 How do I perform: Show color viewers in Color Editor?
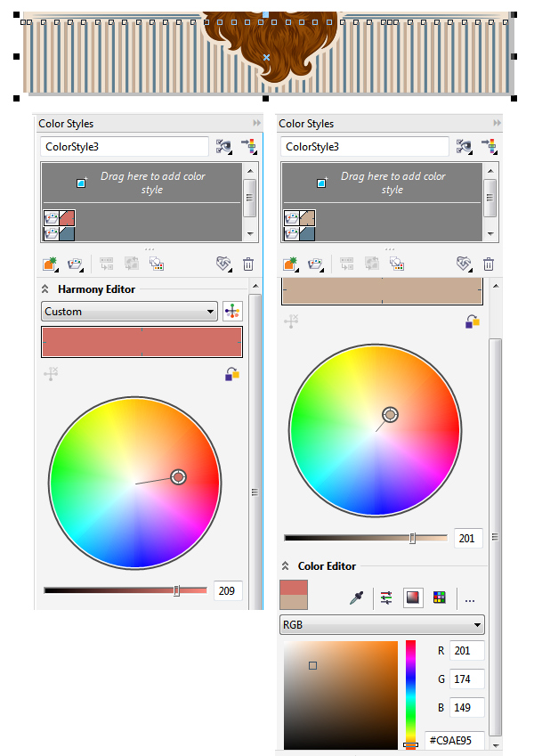(x=413, y=597)
